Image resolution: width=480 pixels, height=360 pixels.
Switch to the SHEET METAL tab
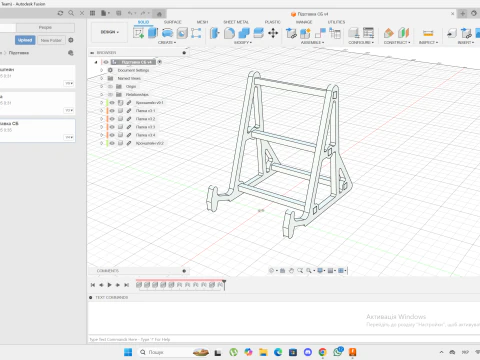tap(236, 22)
